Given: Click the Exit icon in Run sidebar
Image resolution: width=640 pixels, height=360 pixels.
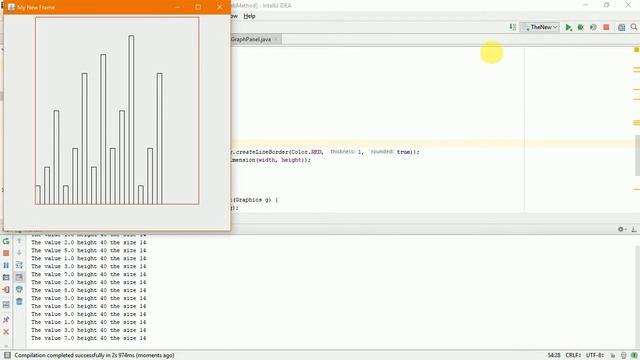Looking at the screenshot, I should point(6,290).
